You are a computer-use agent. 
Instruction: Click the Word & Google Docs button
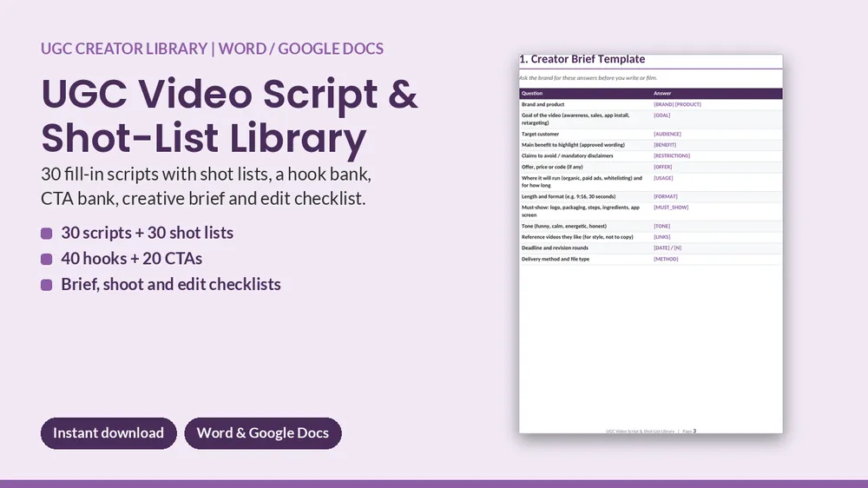pos(263,433)
